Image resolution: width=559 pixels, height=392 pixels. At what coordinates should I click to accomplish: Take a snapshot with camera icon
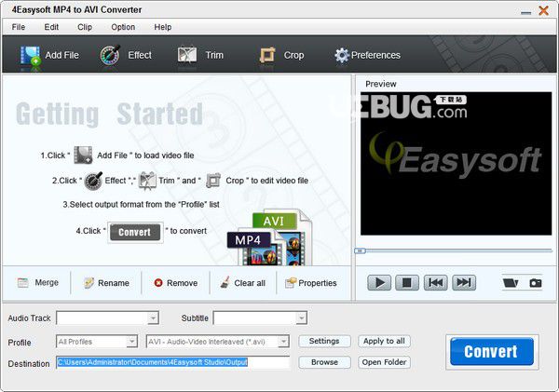point(536,283)
